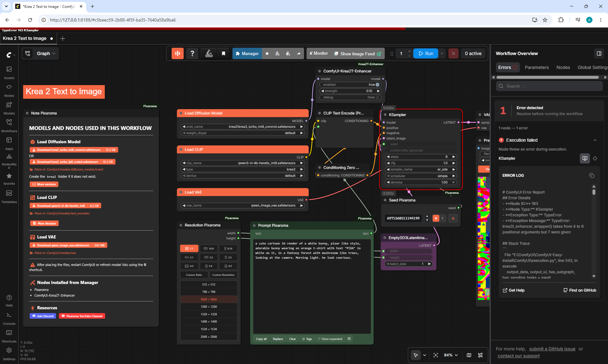Fit the graph view to screen
The height and width of the screenshot is (364, 608).
436,355
